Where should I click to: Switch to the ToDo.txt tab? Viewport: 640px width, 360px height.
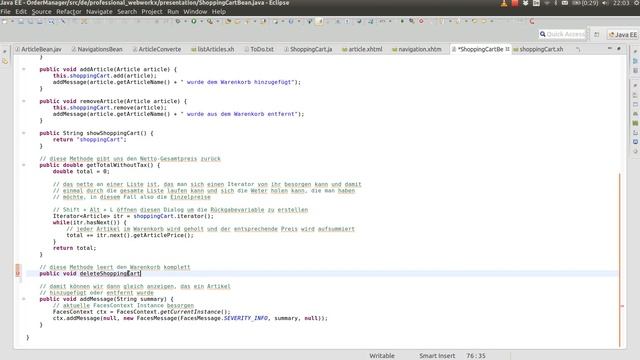pos(259,49)
